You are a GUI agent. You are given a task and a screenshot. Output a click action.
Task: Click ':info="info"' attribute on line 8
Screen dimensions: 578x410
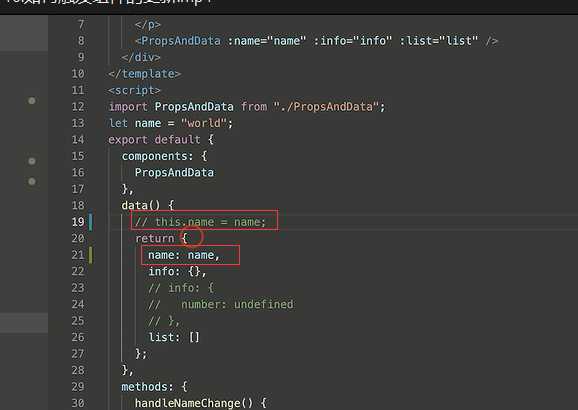352,41
